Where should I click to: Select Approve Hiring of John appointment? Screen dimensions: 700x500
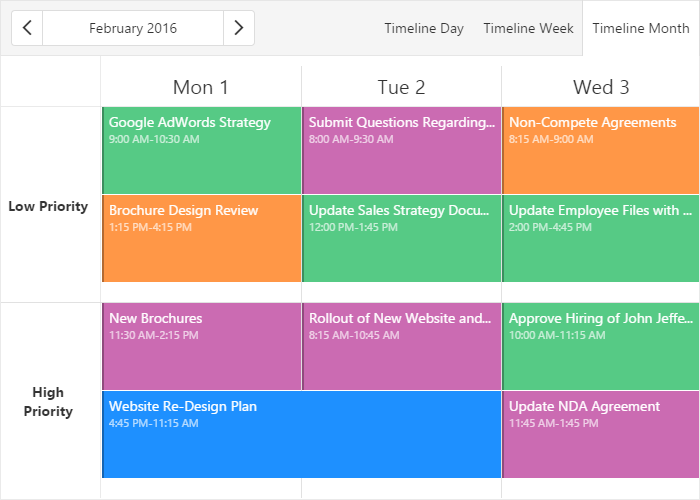pyautogui.click(x=601, y=346)
